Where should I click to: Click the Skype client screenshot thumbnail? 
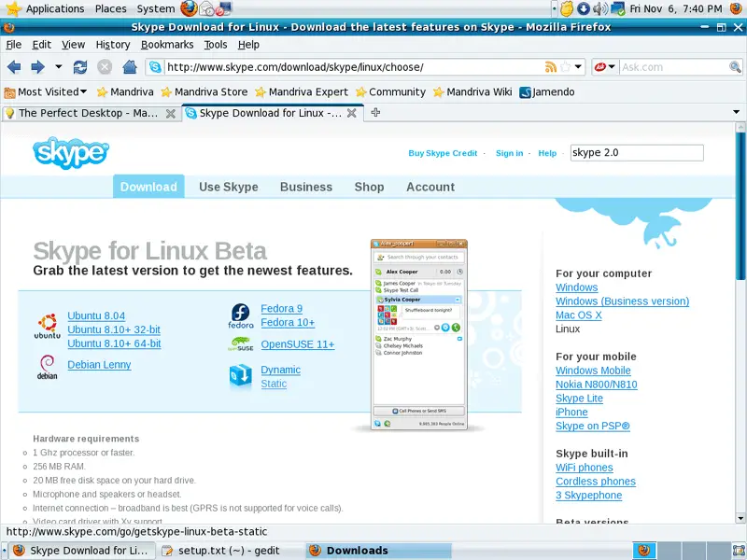tap(419, 334)
